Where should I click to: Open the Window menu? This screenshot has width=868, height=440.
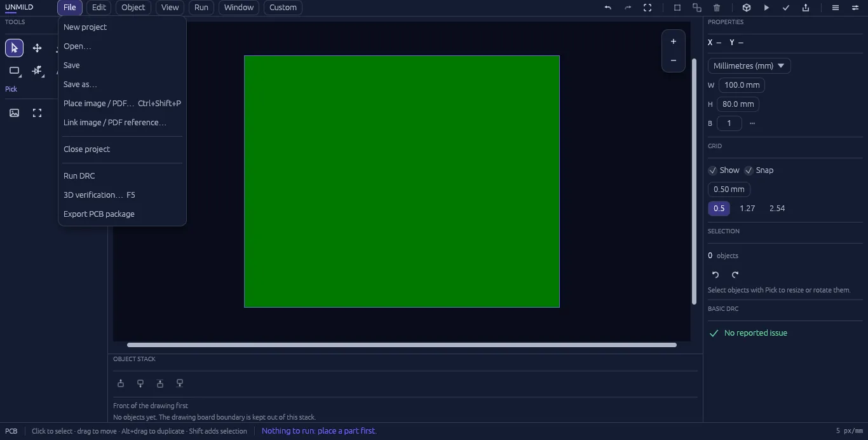pos(239,8)
